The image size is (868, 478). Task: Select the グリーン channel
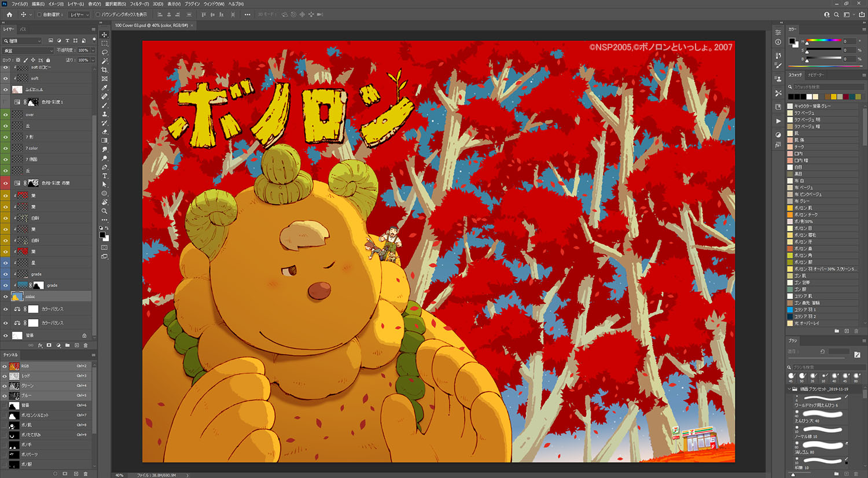tap(46, 386)
